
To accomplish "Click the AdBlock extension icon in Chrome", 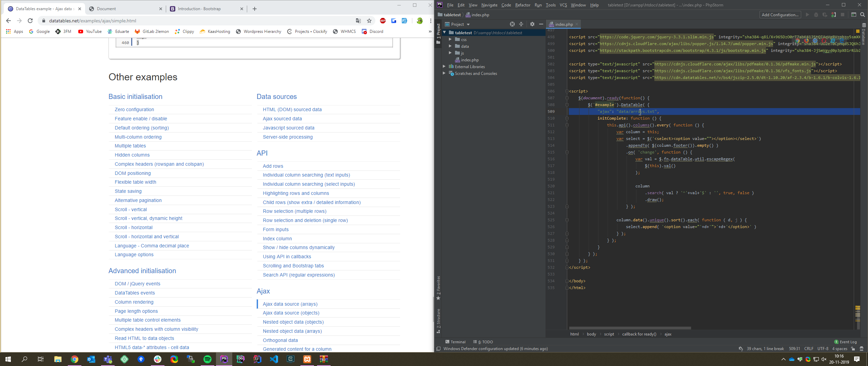I will (x=383, y=21).
